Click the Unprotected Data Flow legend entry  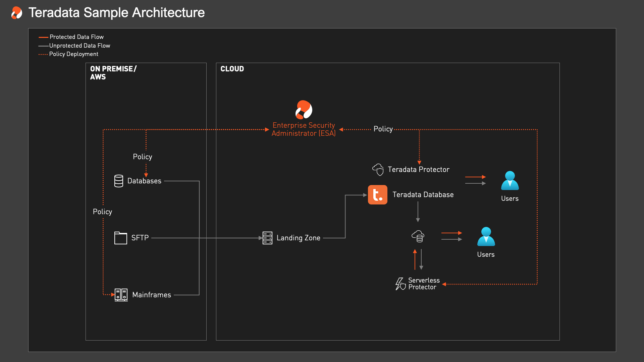pos(79,46)
